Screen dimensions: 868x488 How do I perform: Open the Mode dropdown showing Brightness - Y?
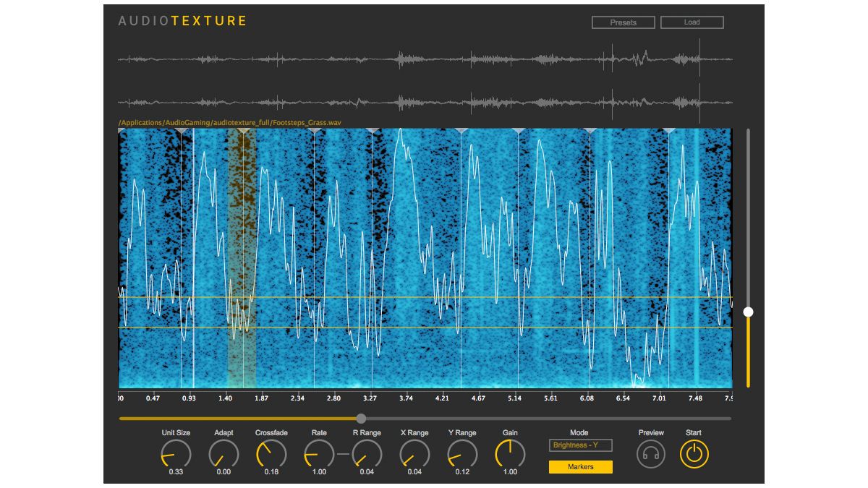tap(579, 445)
